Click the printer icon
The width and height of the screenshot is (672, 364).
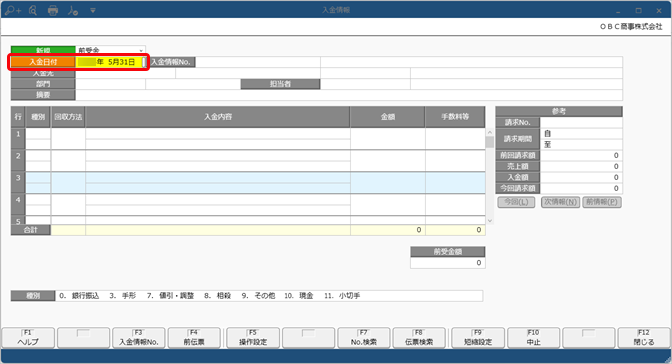53,10
